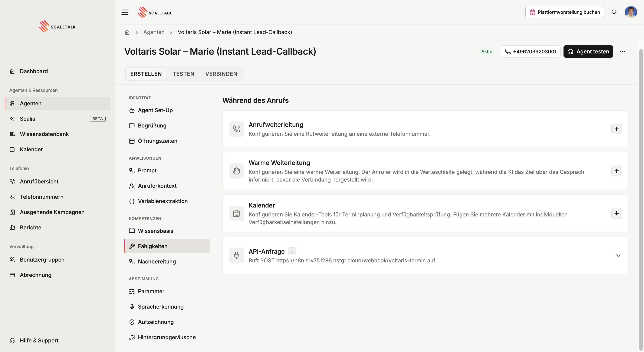Expand the API-Anfrage section chevron
Screen dimensions: 644x352
coord(618,256)
